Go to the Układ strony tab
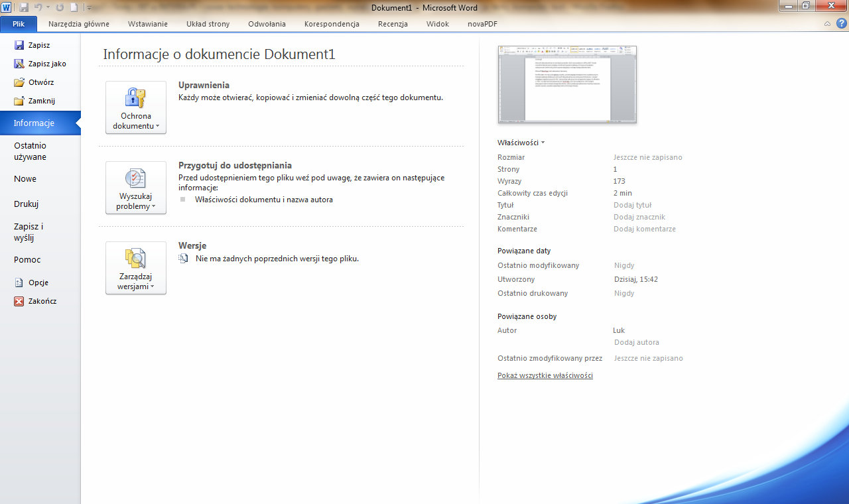The height and width of the screenshot is (504, 849). pos(208,24)
